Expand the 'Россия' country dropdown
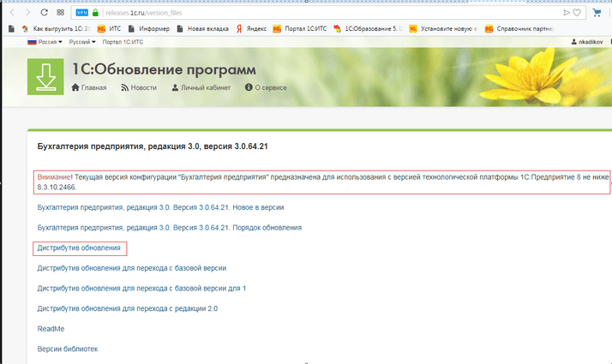Image resolution: width=612 pixels, height=364 pixels. click(x=45, y=42)
